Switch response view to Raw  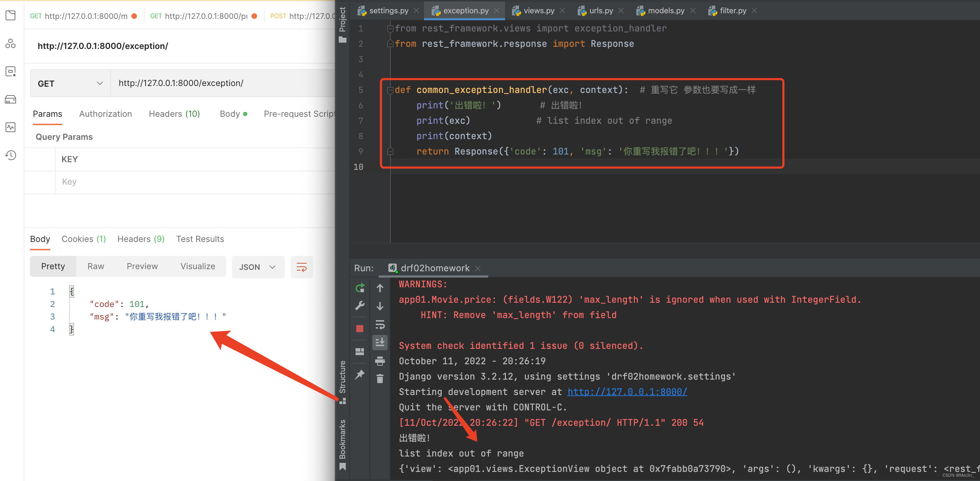pos(96,267)
